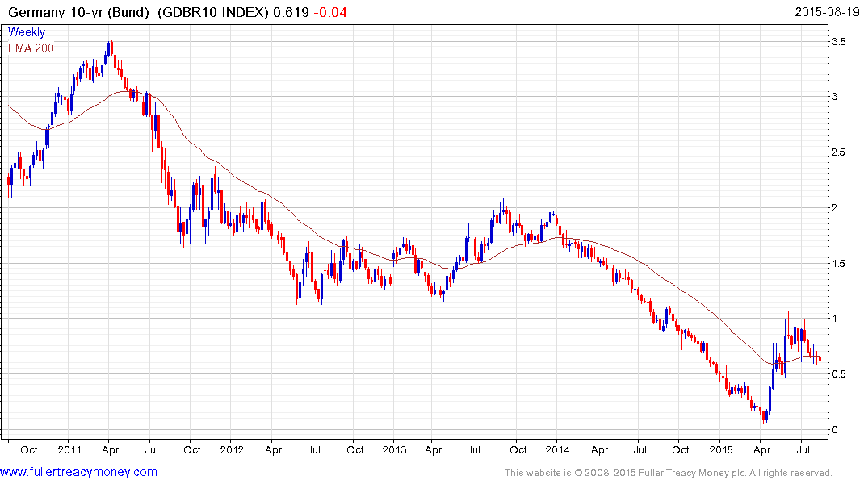Viewport: 868px width, 484px height.
Task: Select the 2013 label on the time axis
Action: click(394, 449)
